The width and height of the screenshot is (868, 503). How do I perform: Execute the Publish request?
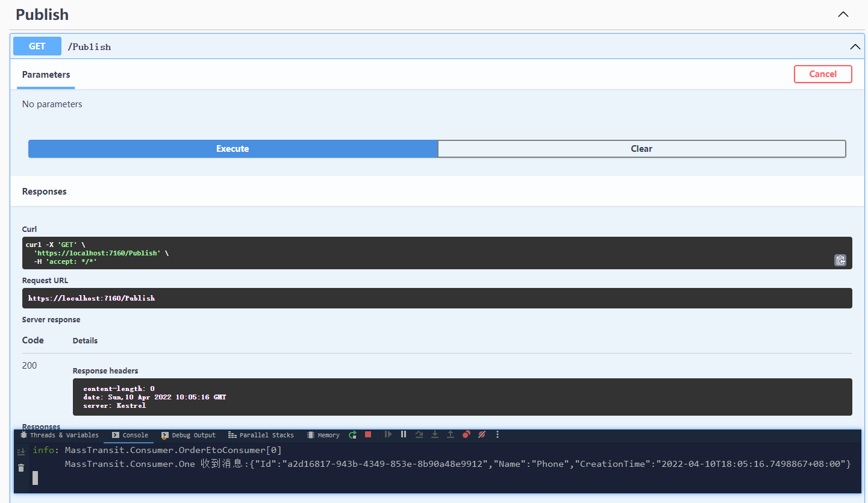coord(233,149)
